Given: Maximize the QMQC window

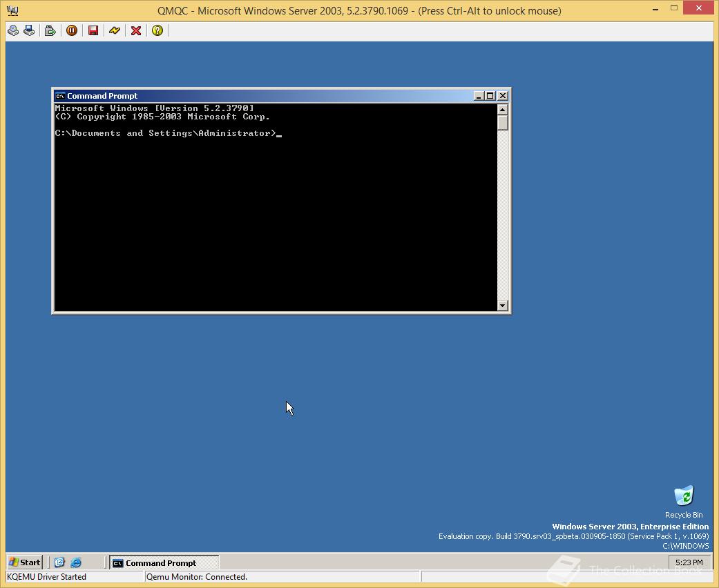Looking at the screenshot, I should (x=674, y=8).
